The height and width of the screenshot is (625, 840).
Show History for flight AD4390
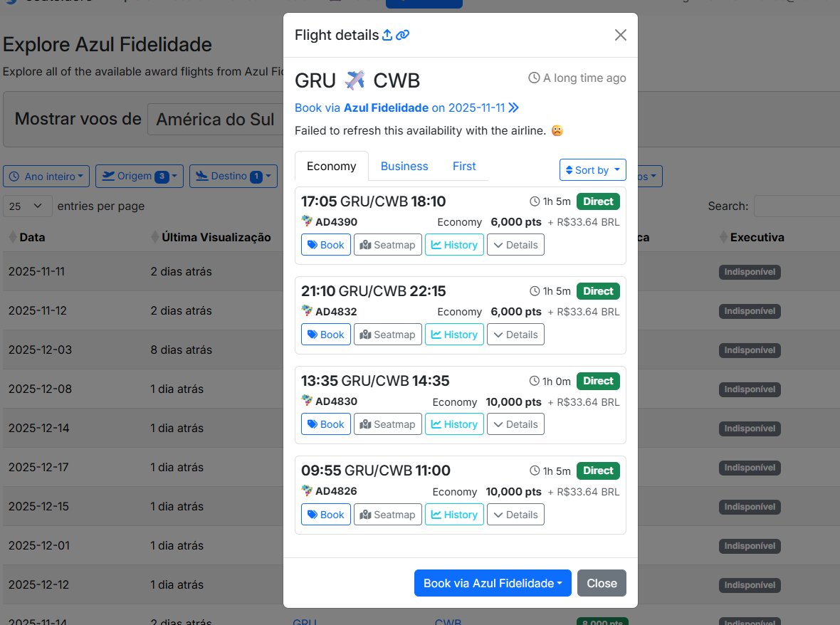454,245
